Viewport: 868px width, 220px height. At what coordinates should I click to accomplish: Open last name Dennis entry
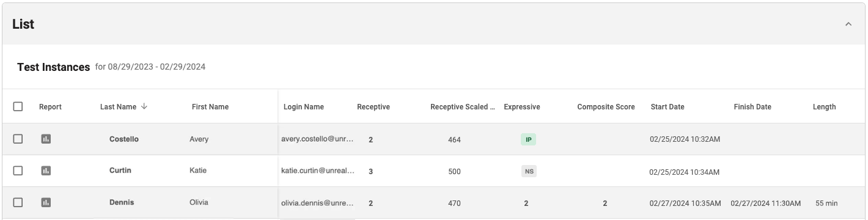[x=122, y=202]
